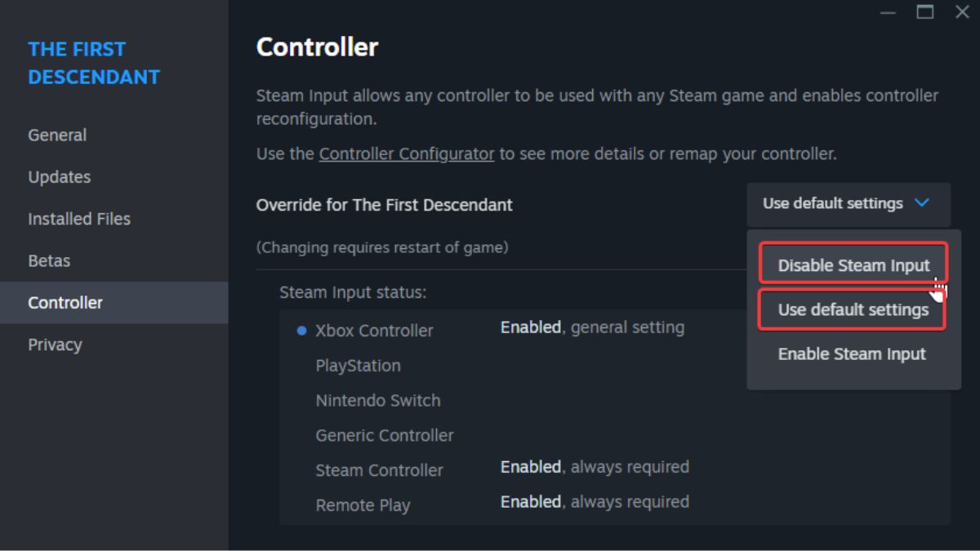Select the Xbox Controller status bullet
Screen dimensions: 980x551
(x=303, y=328)
